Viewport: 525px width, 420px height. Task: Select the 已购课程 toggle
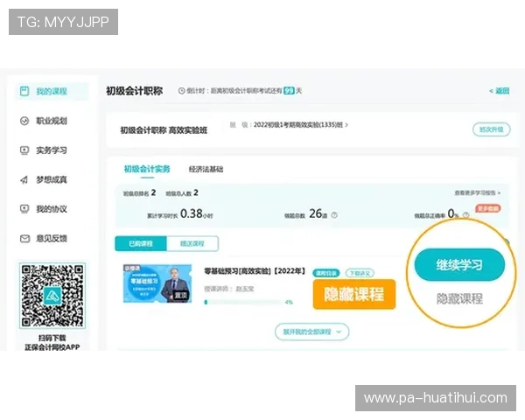tap(141, 243)
